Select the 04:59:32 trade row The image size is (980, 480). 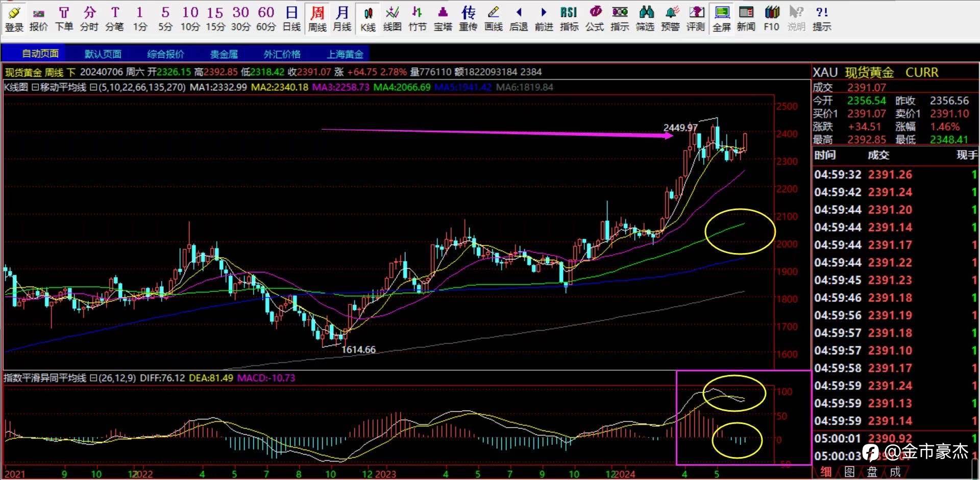(x=896, y=174)
